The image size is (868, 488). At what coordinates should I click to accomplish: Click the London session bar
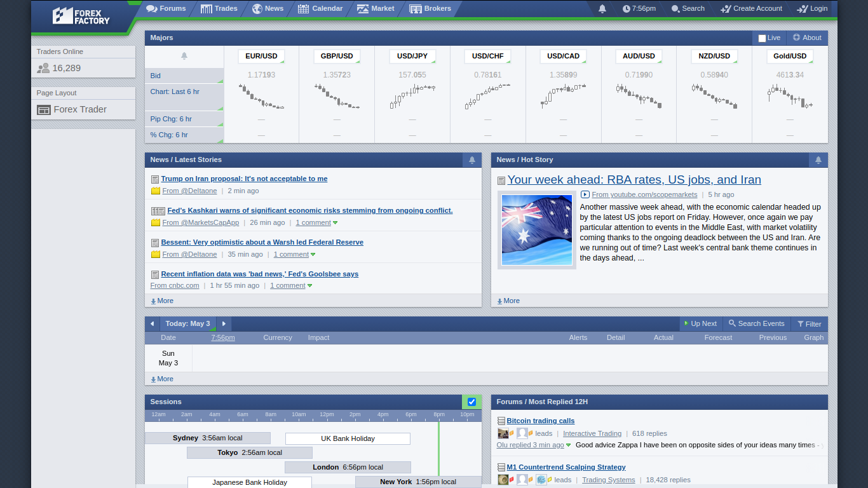coord(348,468)
